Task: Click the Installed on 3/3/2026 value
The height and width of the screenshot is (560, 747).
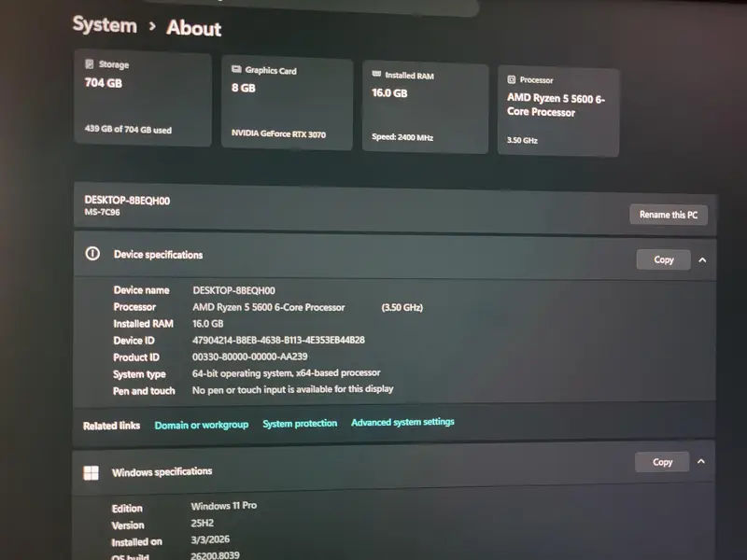Action: tap(210, 539)
